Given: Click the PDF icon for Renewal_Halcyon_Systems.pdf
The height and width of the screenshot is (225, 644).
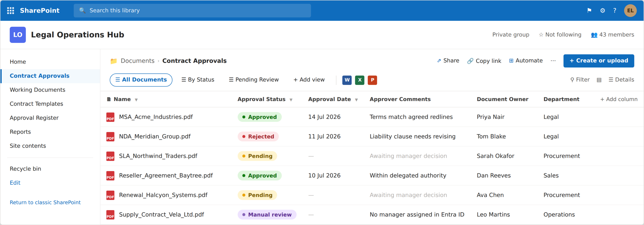Looking at the screenshot, I should point(110,195).
